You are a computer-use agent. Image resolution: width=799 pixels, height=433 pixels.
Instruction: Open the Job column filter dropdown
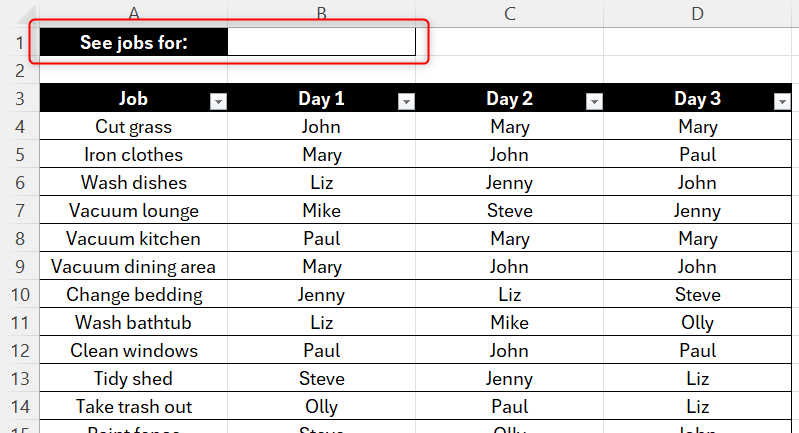click(218, 102)
